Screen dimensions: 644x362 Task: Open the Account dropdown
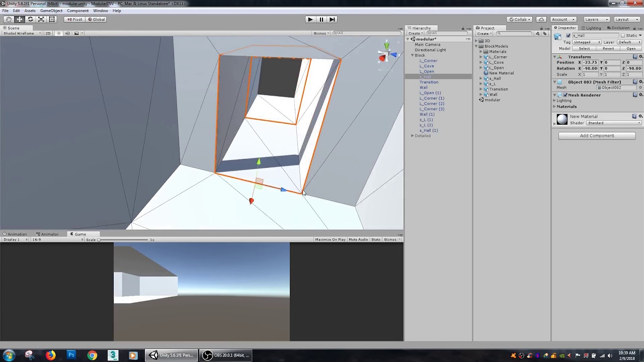(562, 19)
